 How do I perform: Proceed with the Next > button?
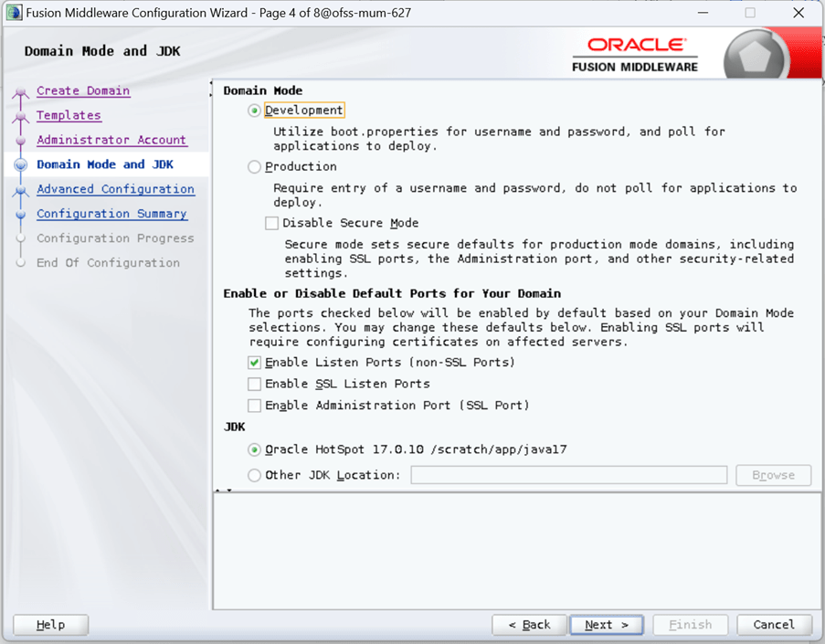606,625
